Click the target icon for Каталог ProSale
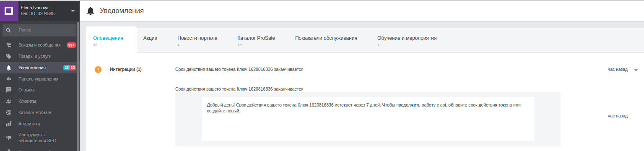644x151 pixels. click(x=9, y=112)
